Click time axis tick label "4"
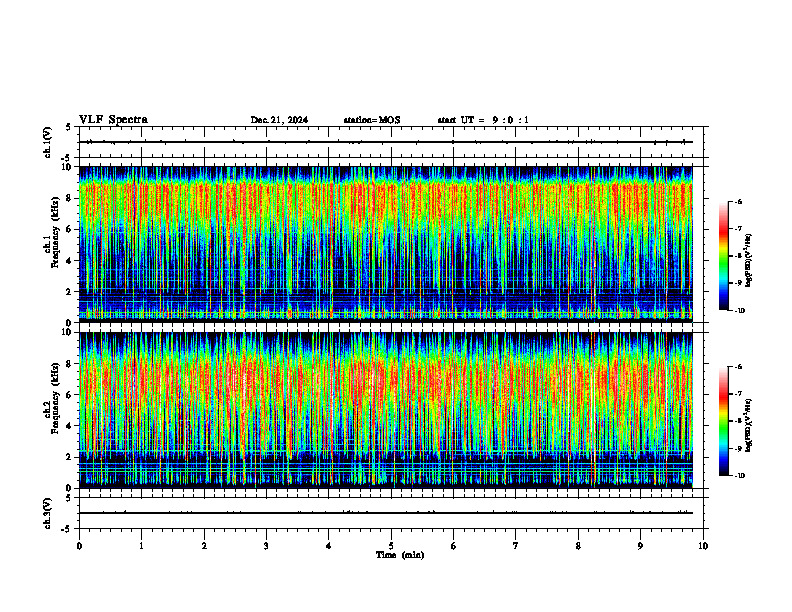 coord(329,546)
